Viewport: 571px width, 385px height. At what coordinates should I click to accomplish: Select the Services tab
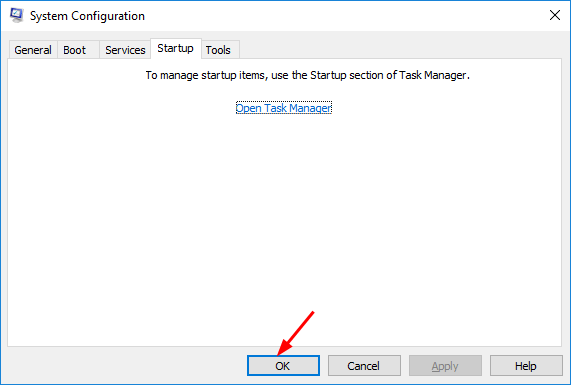click(x=125, y=50)
